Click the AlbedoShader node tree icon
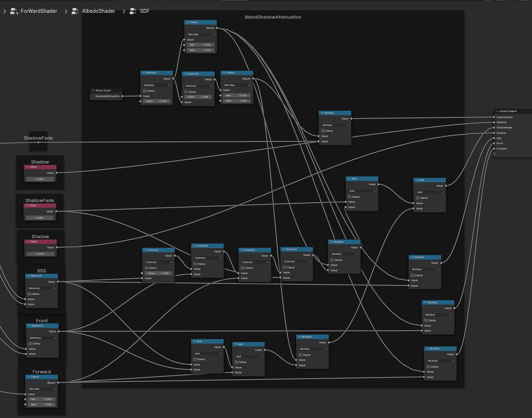The width and height of the screenshot is (532, 418). [x=75, y=11]
